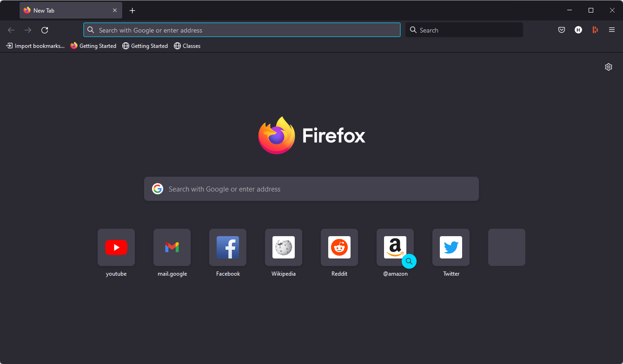Close the New Tab tab
The height and width of the screenshot is (364, 623).
tap(115, 10)
